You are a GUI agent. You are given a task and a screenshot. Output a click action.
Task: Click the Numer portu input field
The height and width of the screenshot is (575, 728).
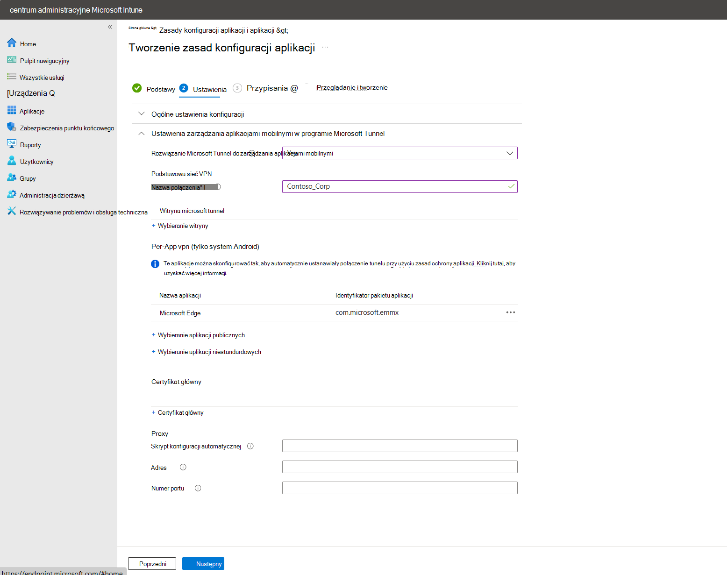tap(400, 488)
